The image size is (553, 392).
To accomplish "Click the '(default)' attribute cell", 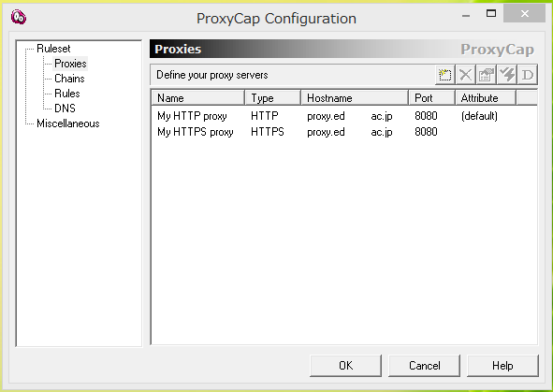I will (x=479, y=116).
